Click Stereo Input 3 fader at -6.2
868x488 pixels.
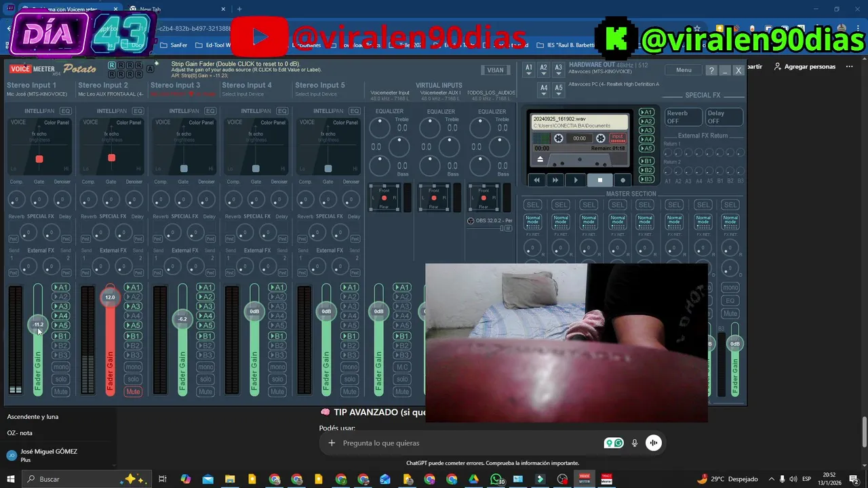[182, 319]
